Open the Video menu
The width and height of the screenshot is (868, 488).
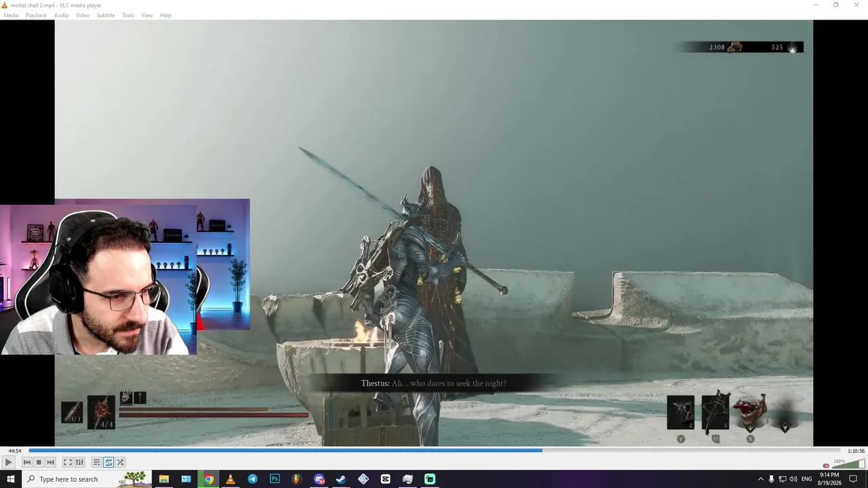click(83, 15)
